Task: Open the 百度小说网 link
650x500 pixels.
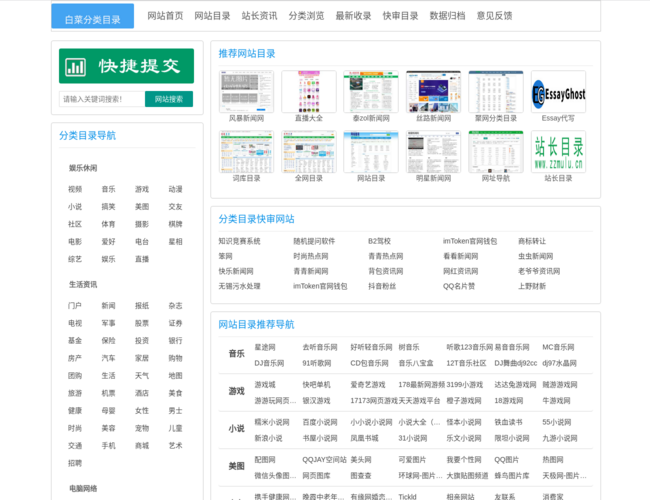Action: pos(320,422)
